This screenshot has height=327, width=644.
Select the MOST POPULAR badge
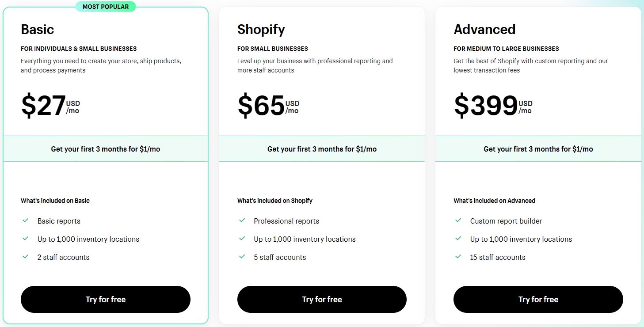[x=106, y=6]
